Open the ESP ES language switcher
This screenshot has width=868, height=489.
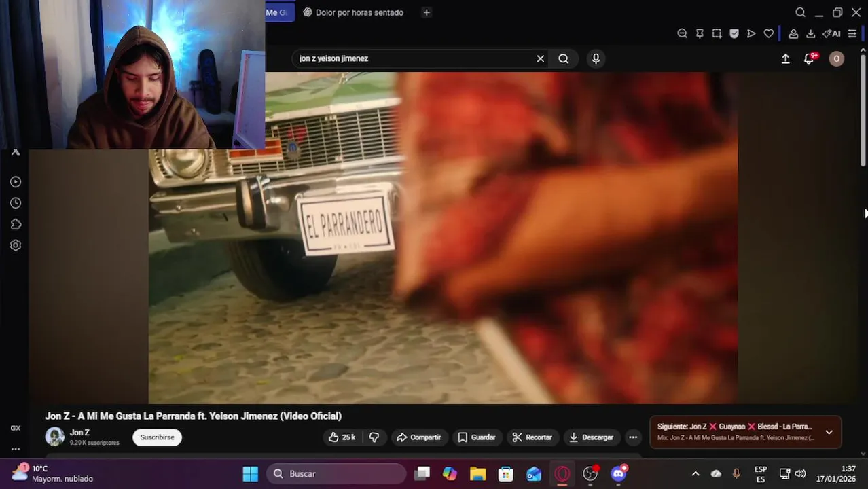click(761, 473)
